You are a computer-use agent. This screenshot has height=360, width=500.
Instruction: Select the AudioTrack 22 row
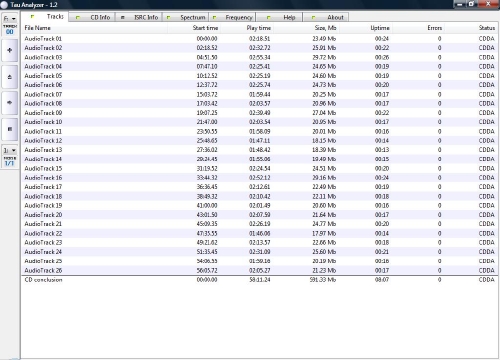point(260,233)
